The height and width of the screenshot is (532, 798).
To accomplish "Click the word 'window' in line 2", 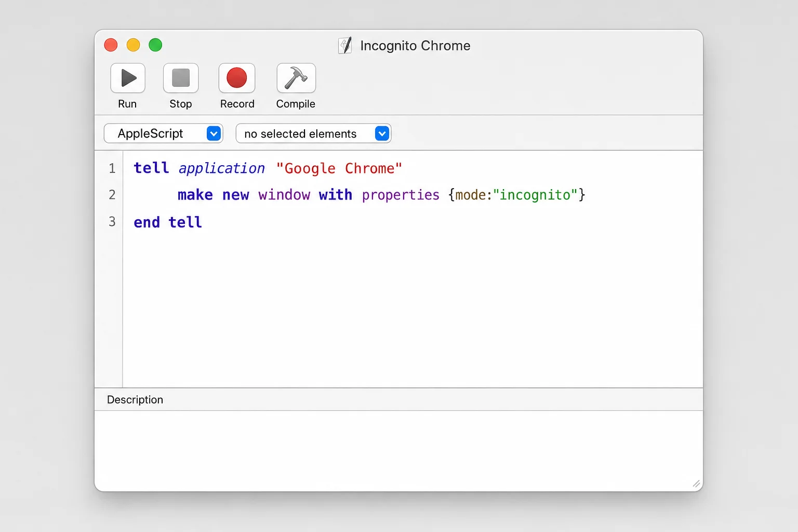I will (284, 195).
